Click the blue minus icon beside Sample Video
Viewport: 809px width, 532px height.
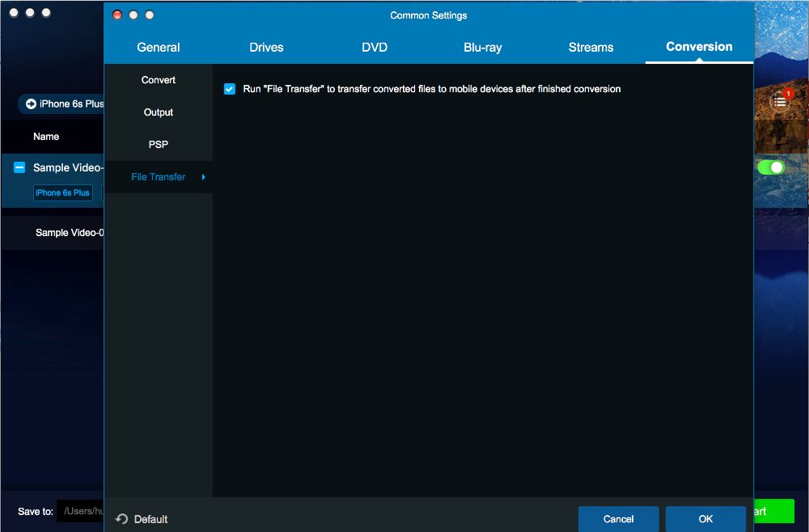pyautogui.click(x=19, y=167)
